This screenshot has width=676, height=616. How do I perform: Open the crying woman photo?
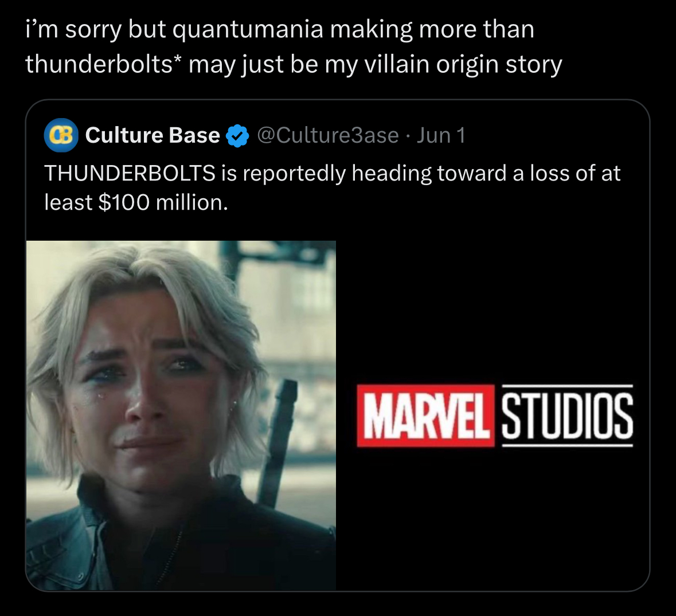pos(181,415)
